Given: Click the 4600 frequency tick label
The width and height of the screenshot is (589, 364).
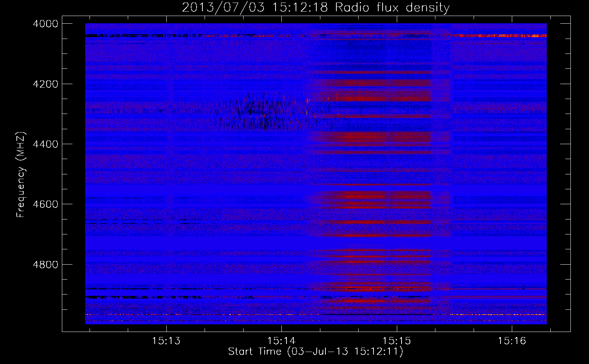Looking at the screenshot, I should click(x=46, y=204).
